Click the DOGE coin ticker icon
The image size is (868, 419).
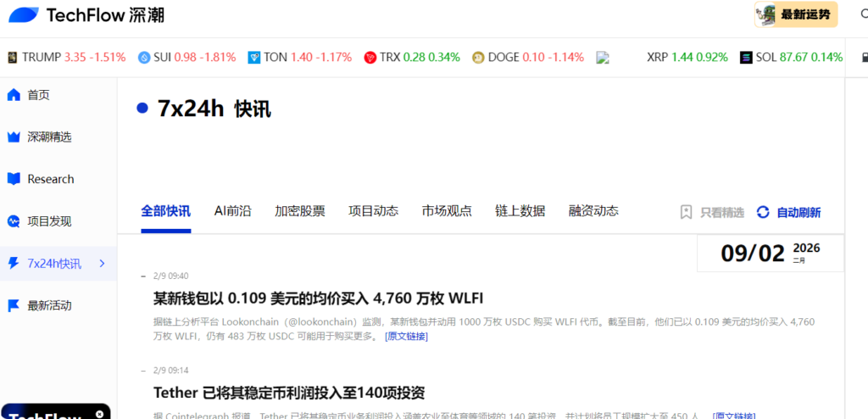tap(478, 58)
